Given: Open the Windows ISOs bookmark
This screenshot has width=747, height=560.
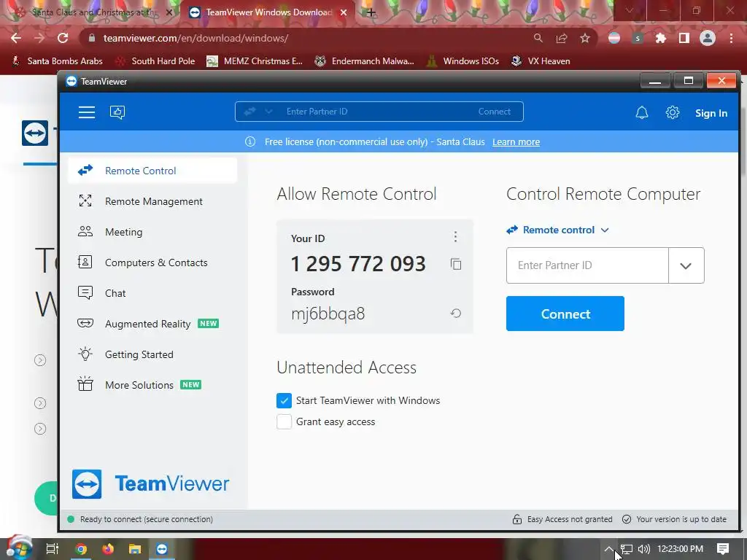Looking at the screenshot, I should point(462,61).
